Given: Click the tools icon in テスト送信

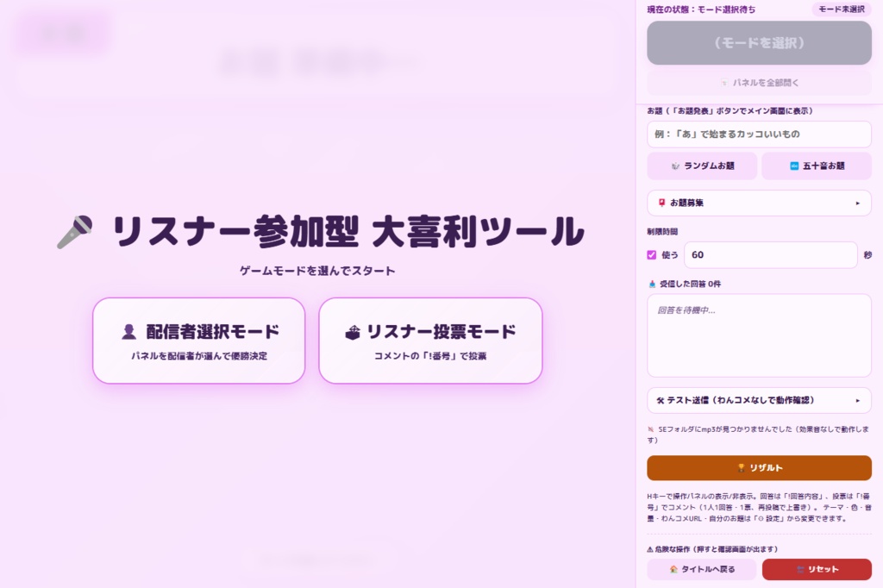Looking at the screenshot, I should [661, 400].
